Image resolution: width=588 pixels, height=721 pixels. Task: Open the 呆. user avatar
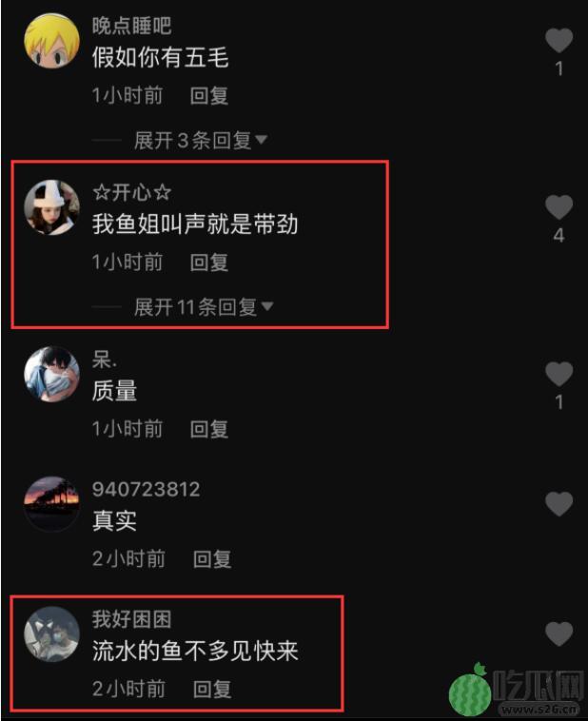[x=51, y=375]
